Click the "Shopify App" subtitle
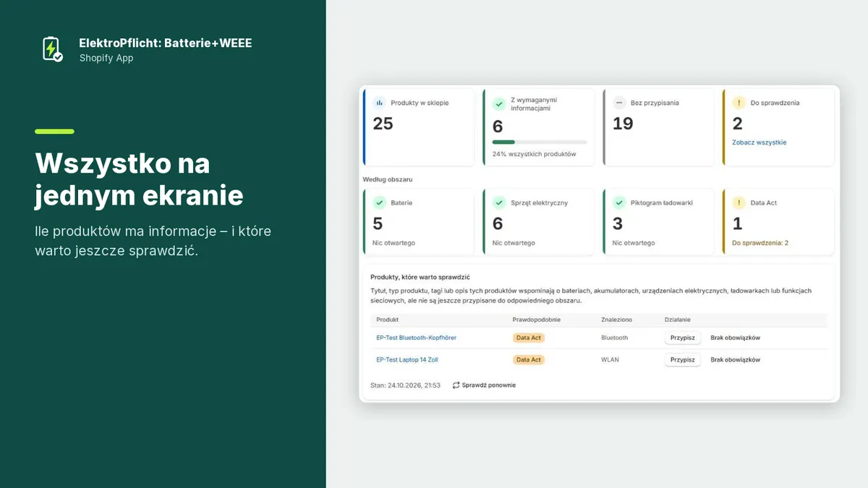 (106, 58)
